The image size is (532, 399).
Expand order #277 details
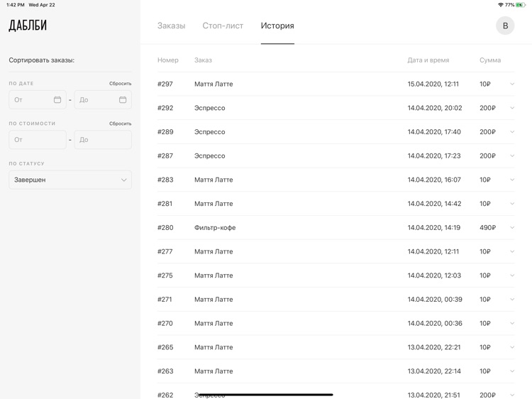[512, 251]
